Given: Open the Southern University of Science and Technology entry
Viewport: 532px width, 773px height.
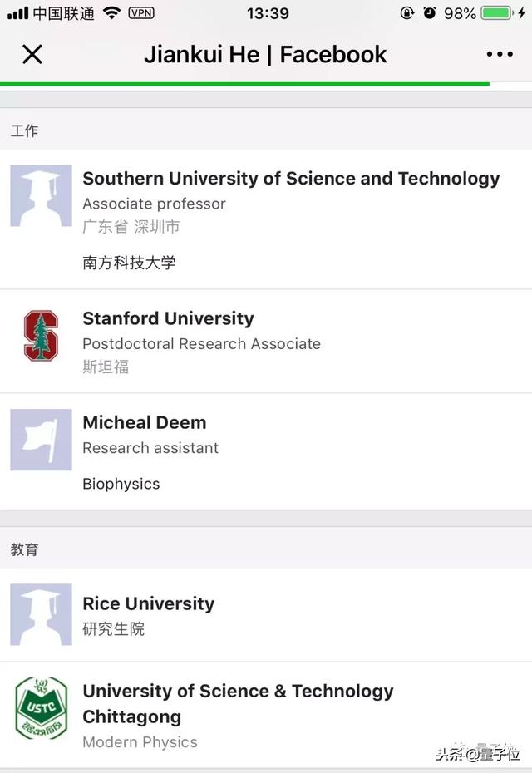Looking at the screenshot, I should pos(290,178).
